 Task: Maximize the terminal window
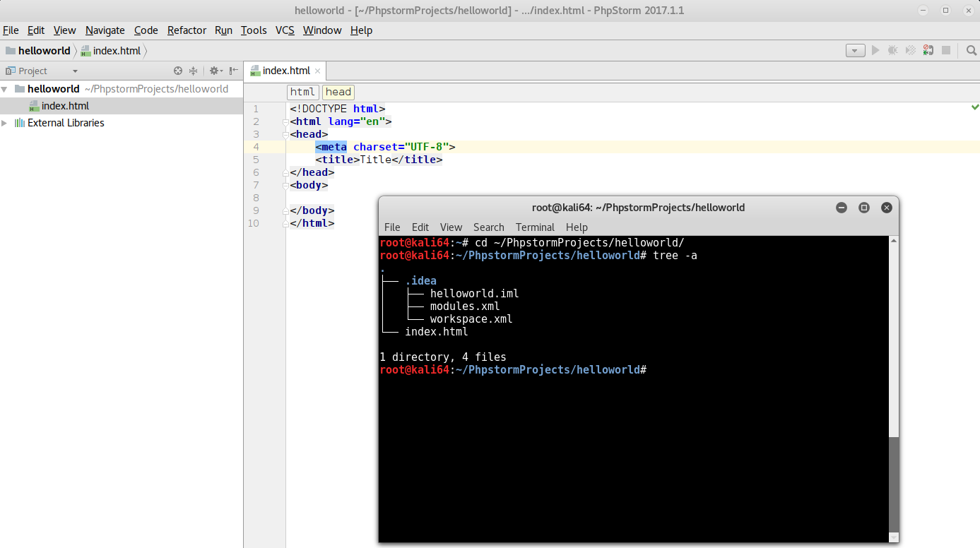863,208
